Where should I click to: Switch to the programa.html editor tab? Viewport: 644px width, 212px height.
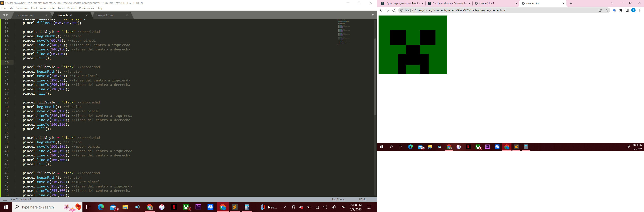[x=25, y=15]
